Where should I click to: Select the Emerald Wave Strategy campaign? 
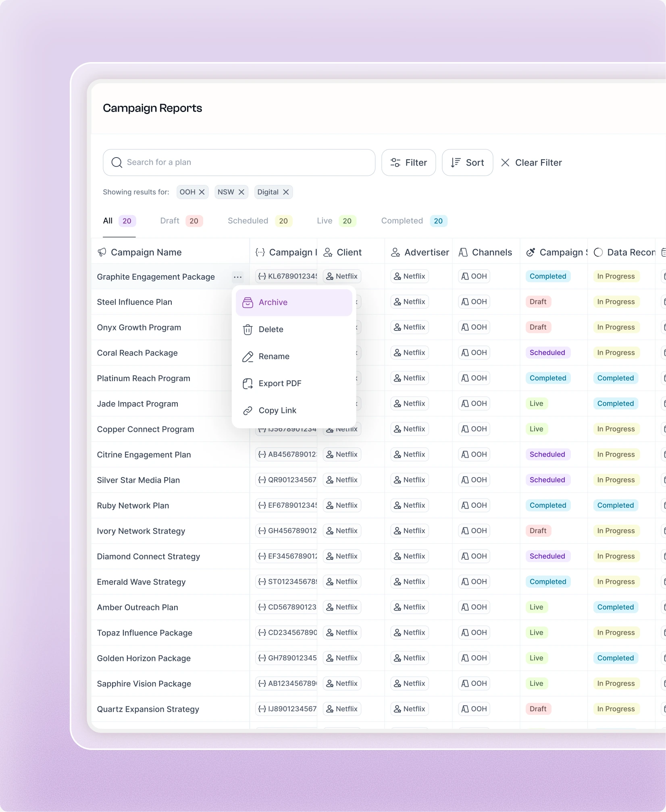coord(141,582)
